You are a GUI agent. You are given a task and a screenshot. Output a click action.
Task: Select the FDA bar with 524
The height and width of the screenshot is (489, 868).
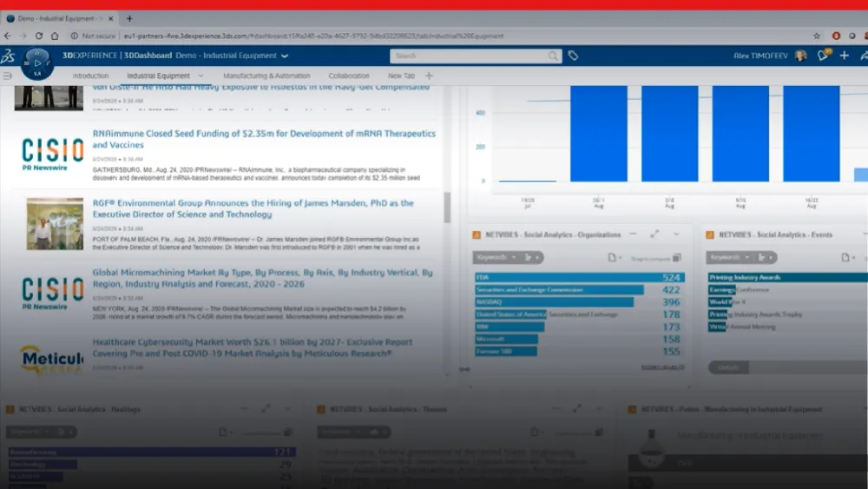(x=579, y=277)
